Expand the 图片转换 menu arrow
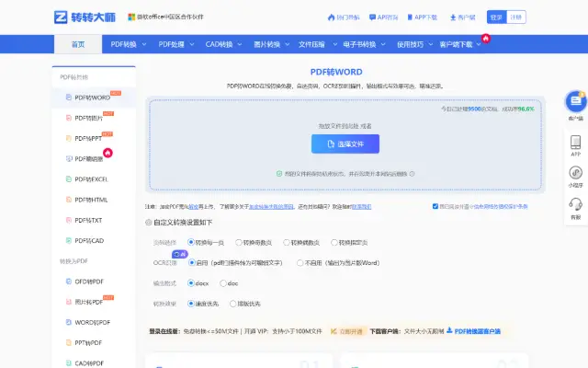Viewport: 588px width, 368px height. [x=288, y=44]
